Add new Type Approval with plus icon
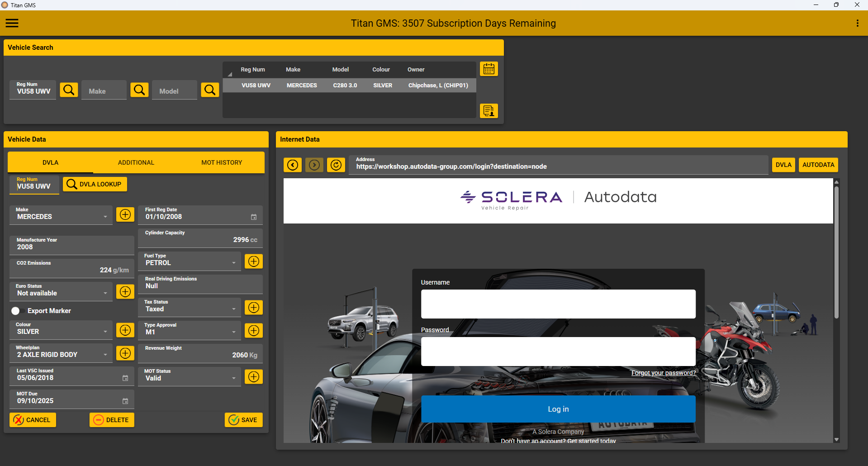Screen dimensions: 868x466 [254, 331]
